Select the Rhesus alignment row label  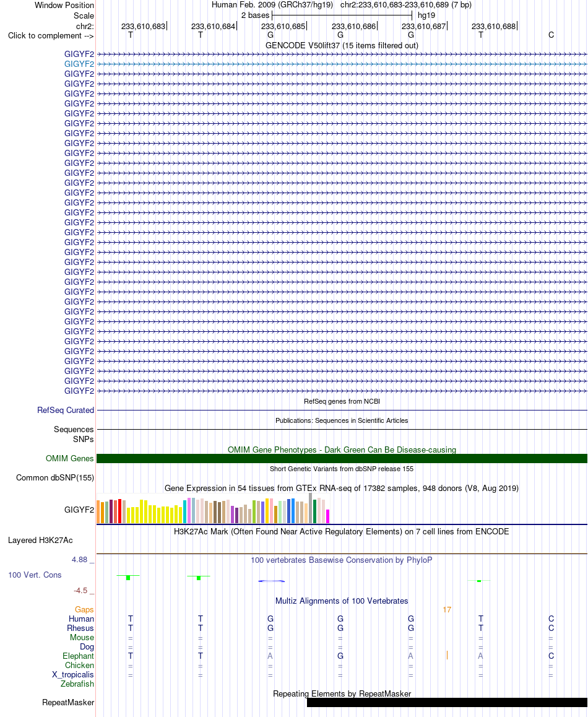pyautogui.click(x=80, y=628)
